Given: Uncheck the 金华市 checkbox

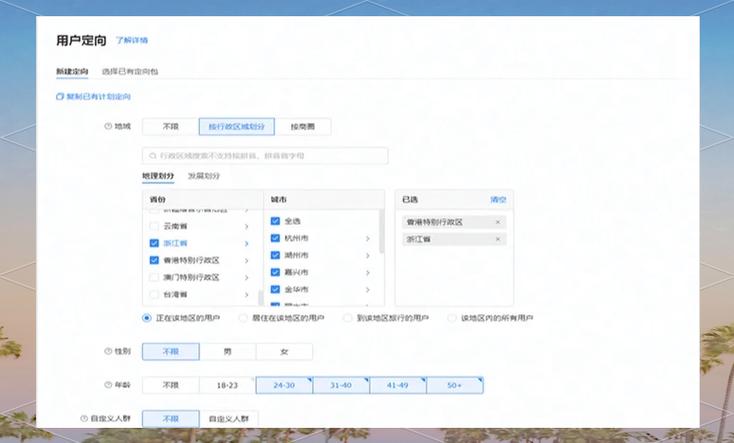Looking at the screenshot, I should coord(275,289).
